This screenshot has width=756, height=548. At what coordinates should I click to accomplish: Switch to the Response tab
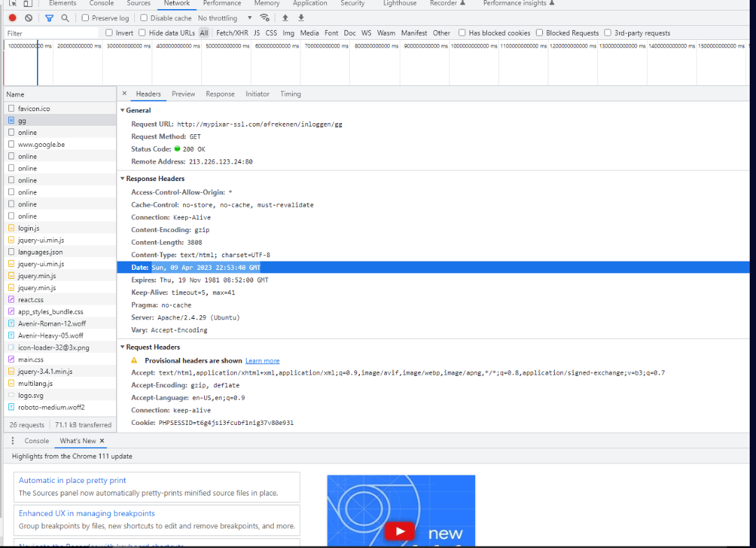click(220, 94)
